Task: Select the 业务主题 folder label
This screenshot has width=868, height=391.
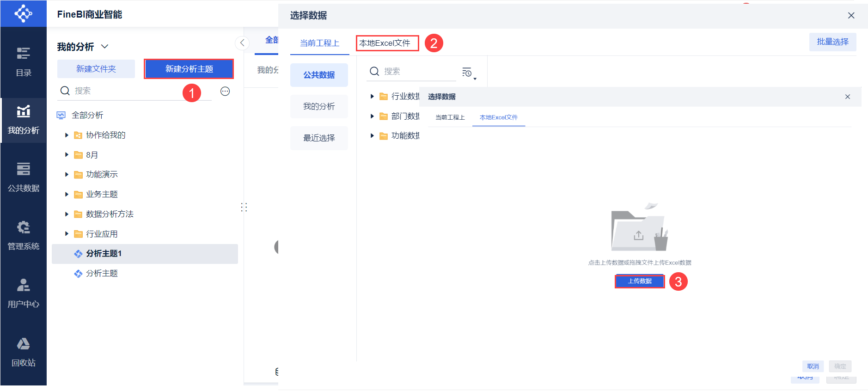Action: pos(102,194)
